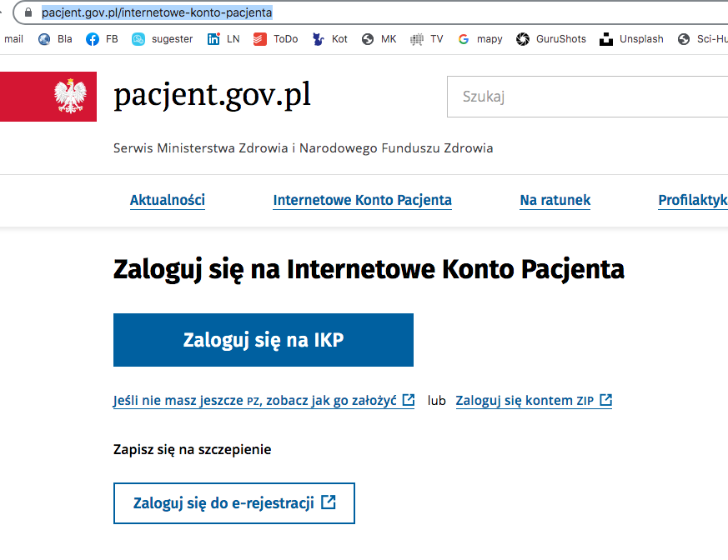Viewport: 728px width, 560px height.
Task: Click the pacjent.gov.pl site title
Action: click(212, 96)
